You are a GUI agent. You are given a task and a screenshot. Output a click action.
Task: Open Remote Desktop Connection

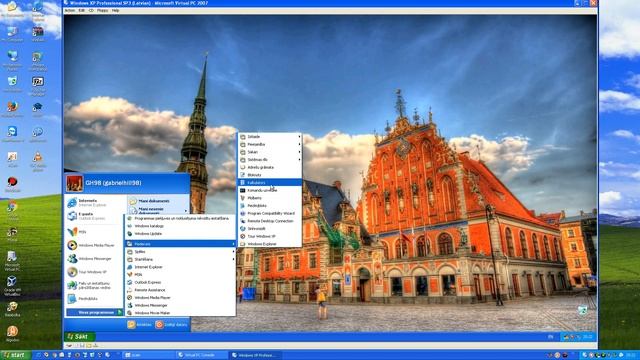click(x=270, y=221)
